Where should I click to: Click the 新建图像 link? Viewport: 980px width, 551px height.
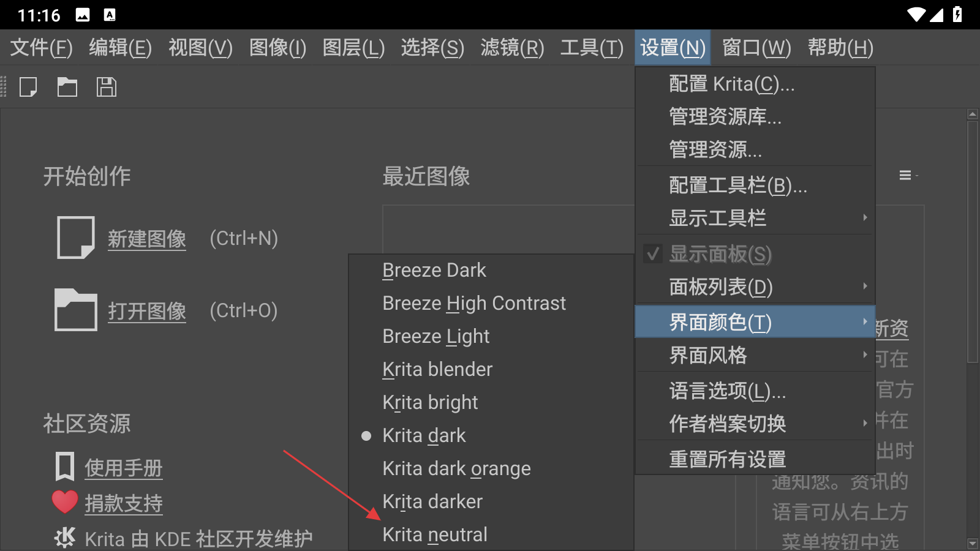click(x=147, y=239)
